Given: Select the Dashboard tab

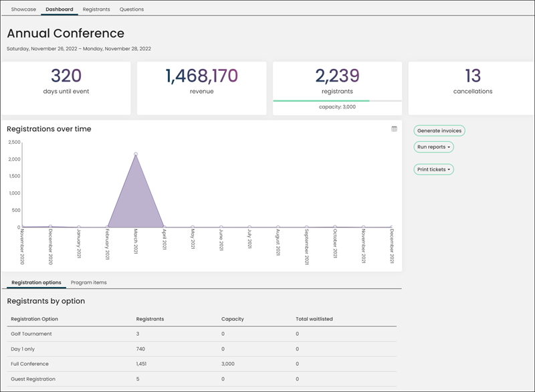Looking at the screenshot, I should point(60,9).
